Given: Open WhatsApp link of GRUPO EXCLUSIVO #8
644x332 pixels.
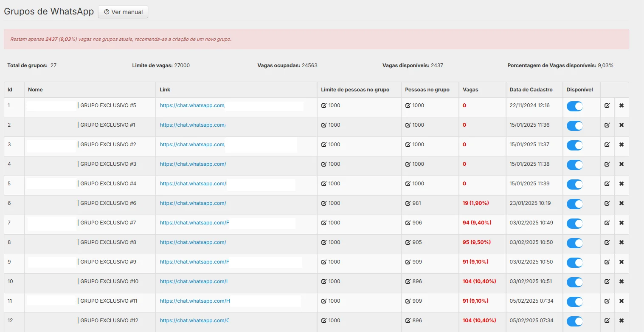Looking at the screenshot, I should (x=193, y=242).
